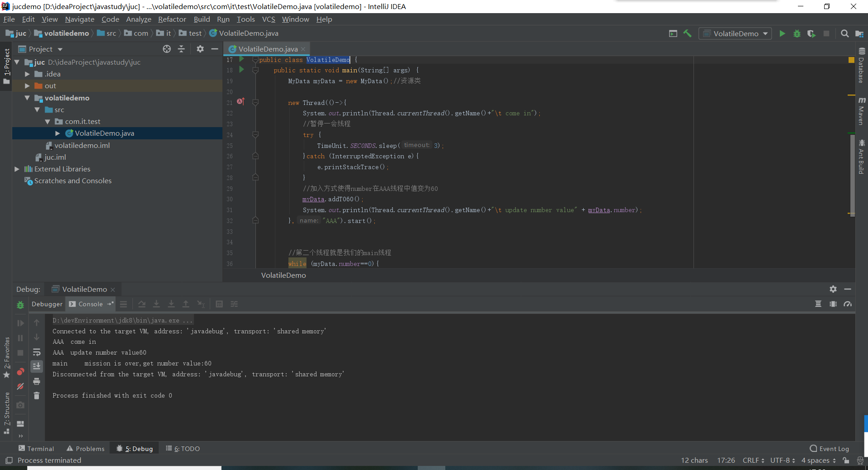Click the print console icon

[x=37, y=381]
